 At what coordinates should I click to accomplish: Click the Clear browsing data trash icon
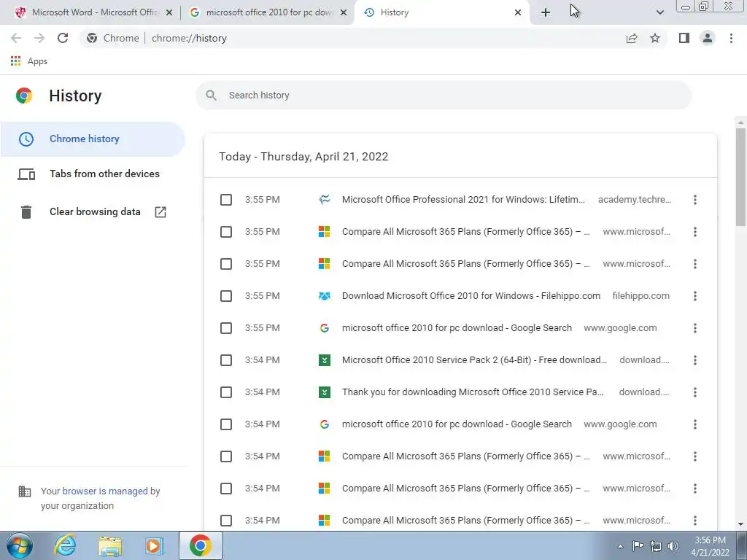(26, 212)
